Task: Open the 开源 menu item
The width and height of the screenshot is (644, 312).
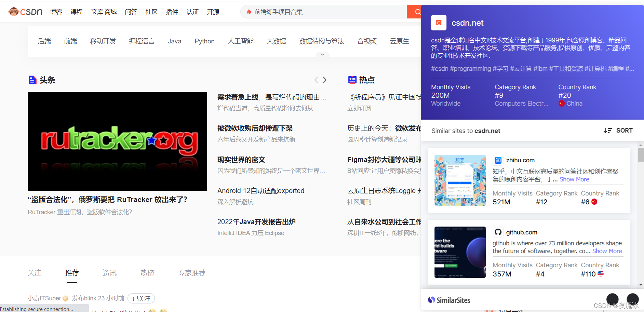Action: [213, 12]
